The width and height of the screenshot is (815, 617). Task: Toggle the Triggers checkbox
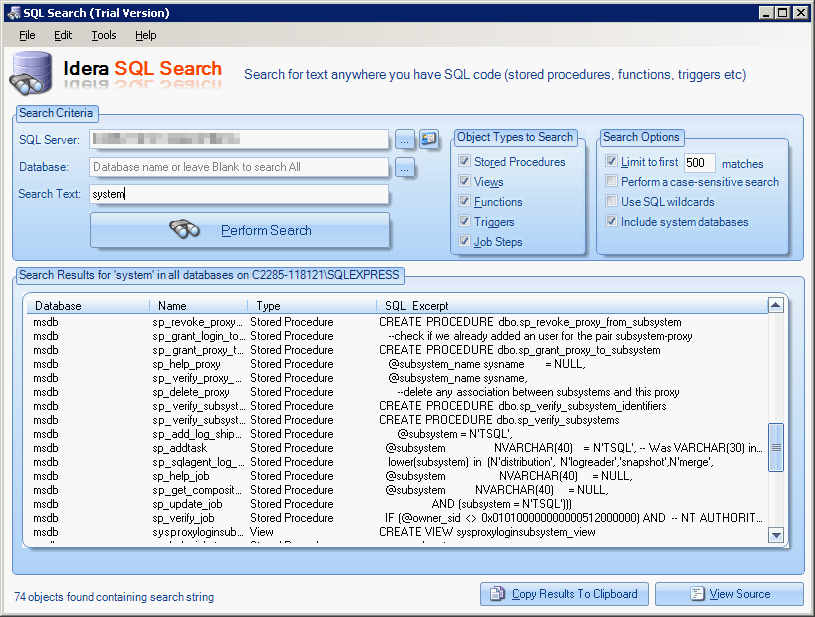tap(465, 221)
